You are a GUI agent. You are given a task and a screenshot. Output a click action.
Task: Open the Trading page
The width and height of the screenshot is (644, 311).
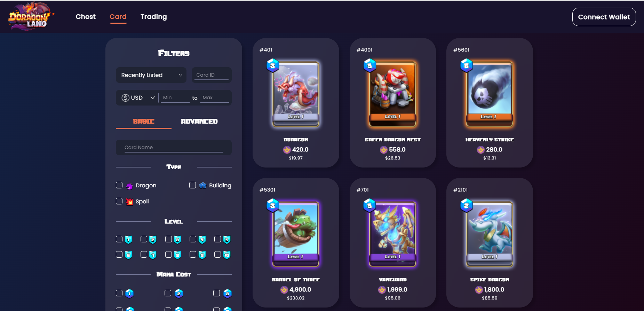[153, 17]
